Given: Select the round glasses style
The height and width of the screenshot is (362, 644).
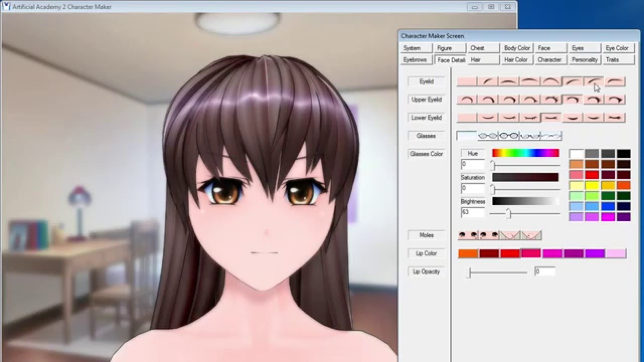Looking at the screenshot, I should pos(486,135).
